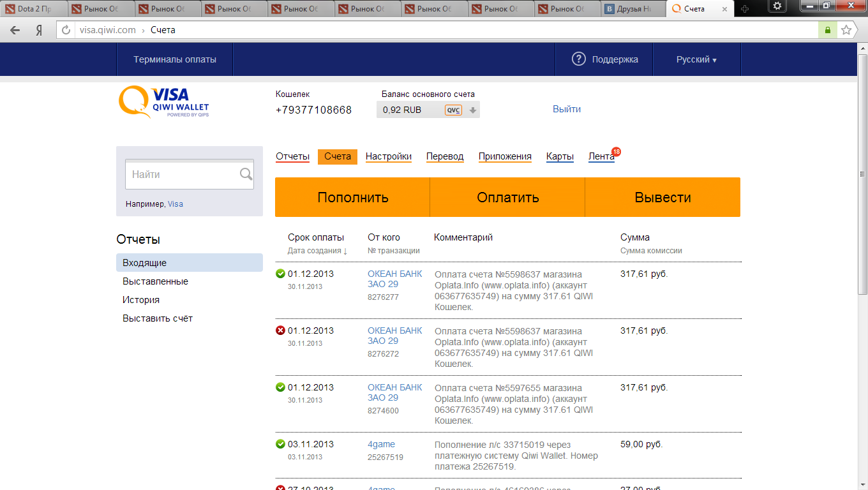Go back using the browser back arrow
Screen dimensions: 868x490
(x=15, y=30)
